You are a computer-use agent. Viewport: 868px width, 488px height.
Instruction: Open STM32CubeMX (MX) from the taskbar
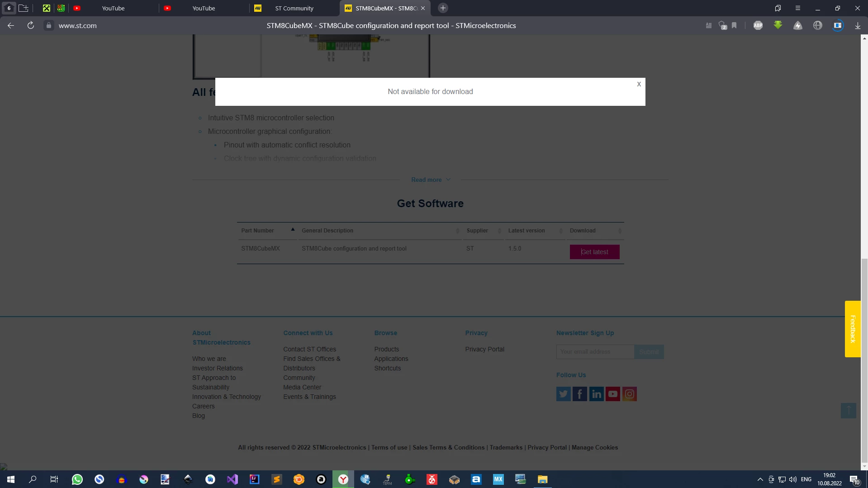tap(498, 479)
